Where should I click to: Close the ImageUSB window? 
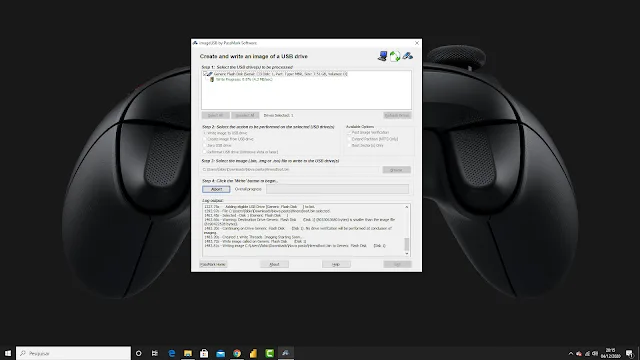417,43
